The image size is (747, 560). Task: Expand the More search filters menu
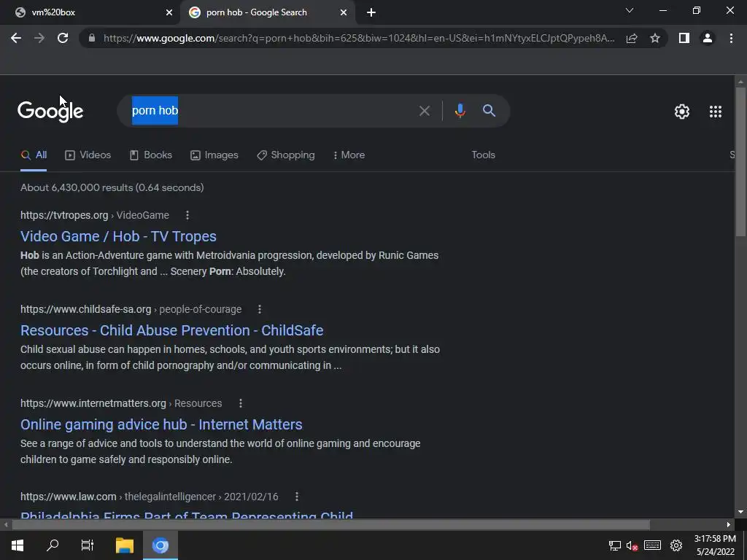(349, 155)
